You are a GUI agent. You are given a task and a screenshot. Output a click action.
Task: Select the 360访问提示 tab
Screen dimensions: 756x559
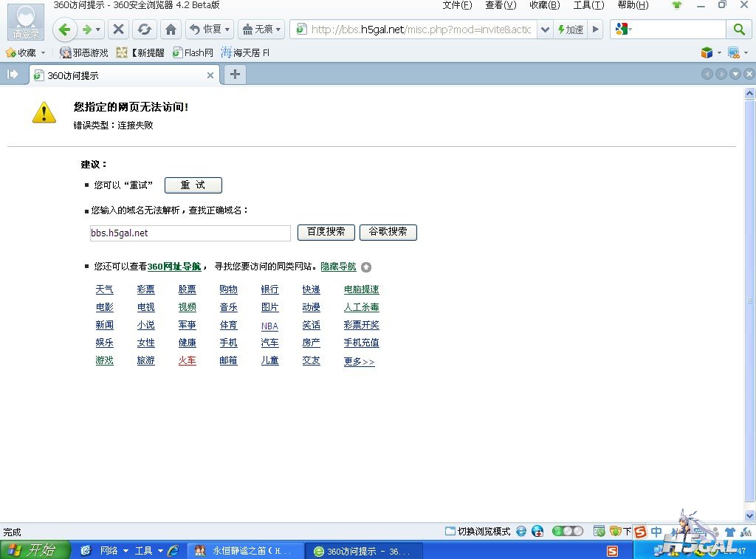pyautogui.click(x=124, y=75)
